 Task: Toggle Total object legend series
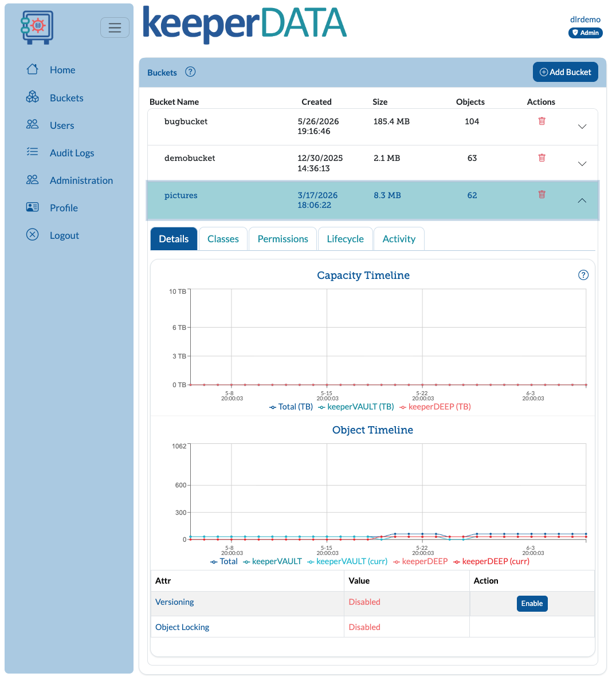(223, 561)
